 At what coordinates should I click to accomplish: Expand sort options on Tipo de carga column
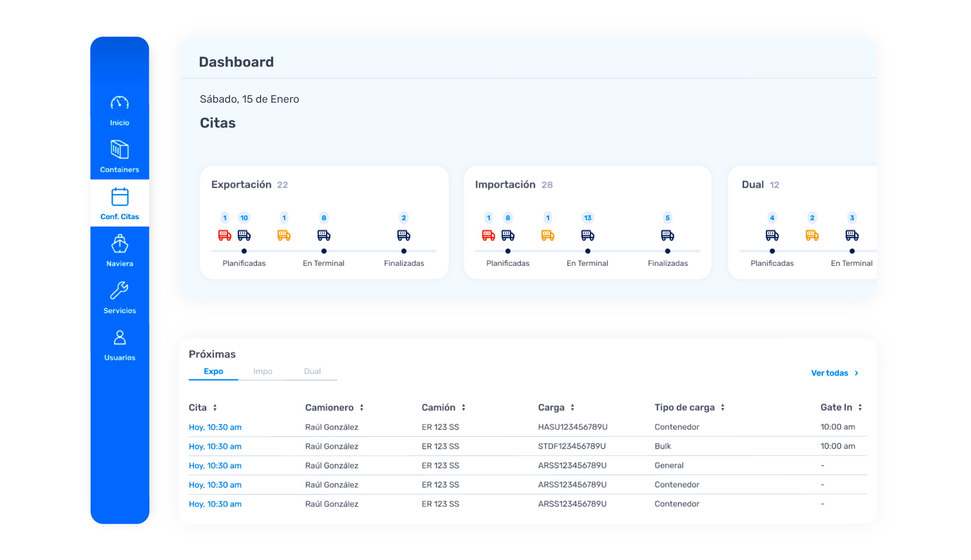click(724, 407)
